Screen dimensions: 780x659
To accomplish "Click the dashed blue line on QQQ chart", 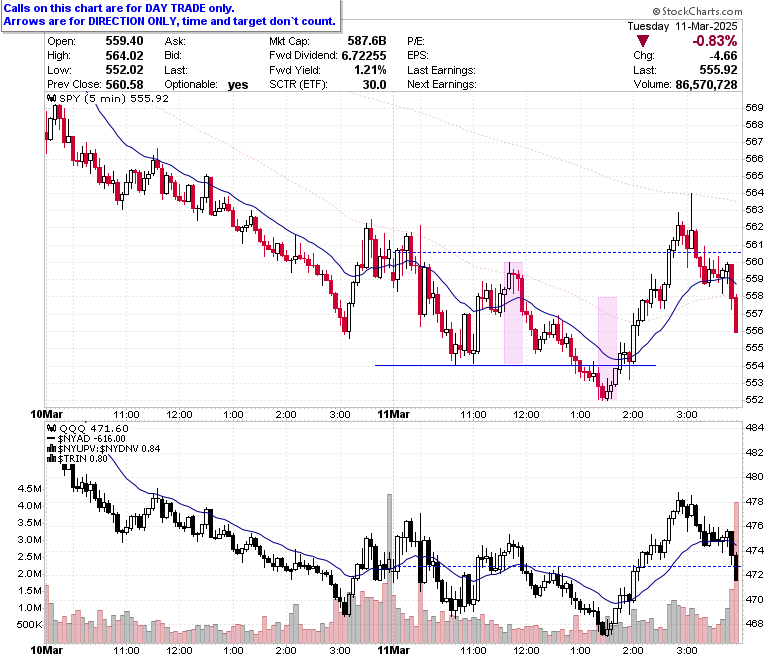I will [x=567, y=566].
